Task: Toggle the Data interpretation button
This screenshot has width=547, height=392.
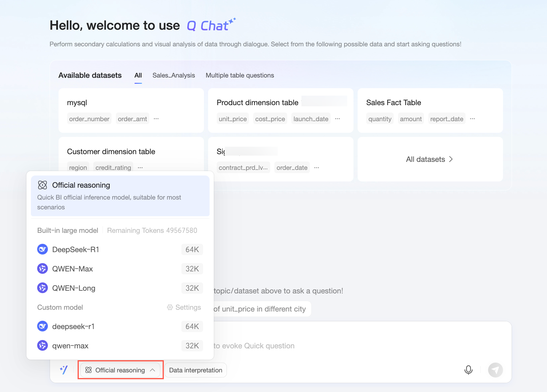Action: click(x=196, y=370)
